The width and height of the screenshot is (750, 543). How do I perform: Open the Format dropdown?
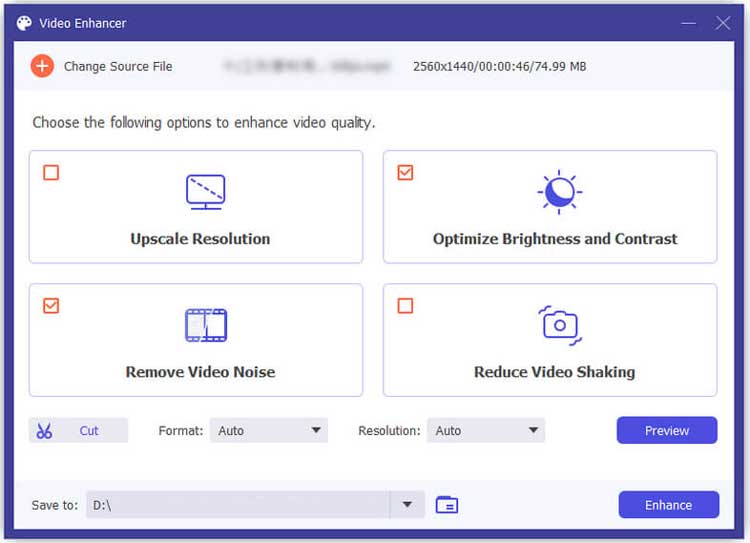pos(269,431)
